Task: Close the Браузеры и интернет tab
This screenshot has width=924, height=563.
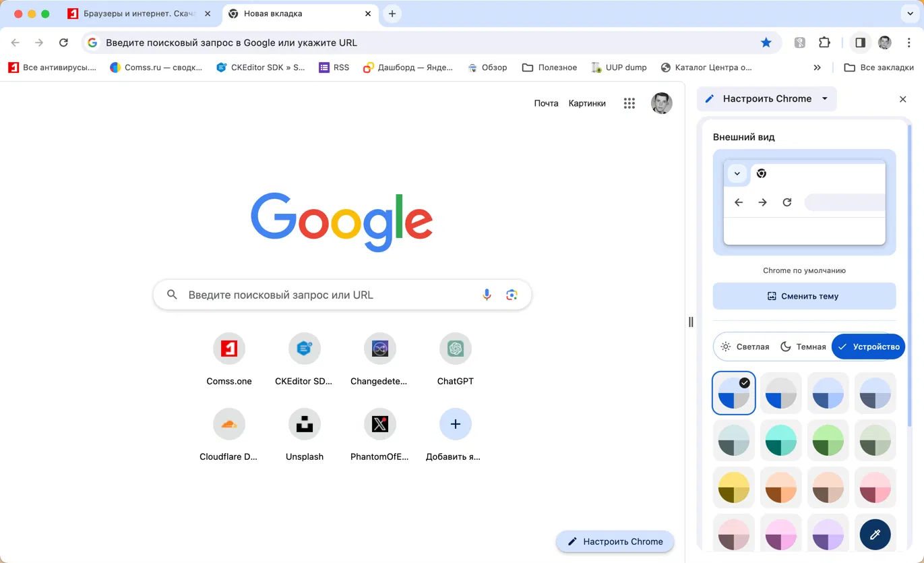Action: (208, 13)
